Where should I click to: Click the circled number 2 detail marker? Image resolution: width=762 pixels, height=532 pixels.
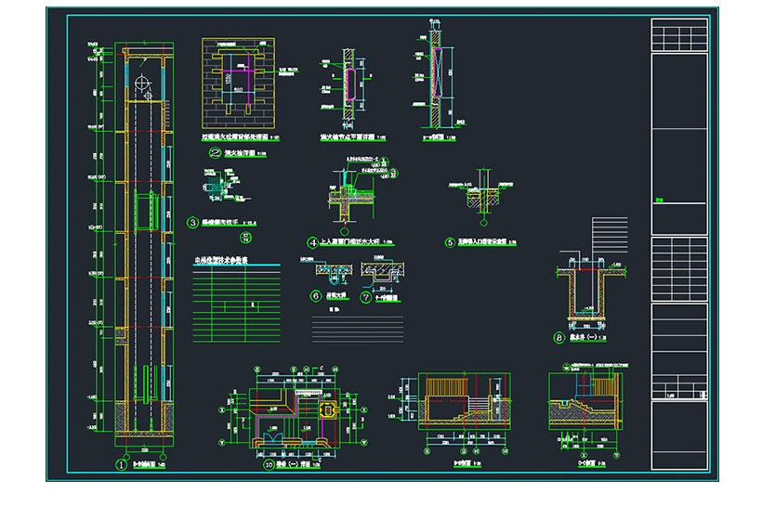tap(214, 155)
